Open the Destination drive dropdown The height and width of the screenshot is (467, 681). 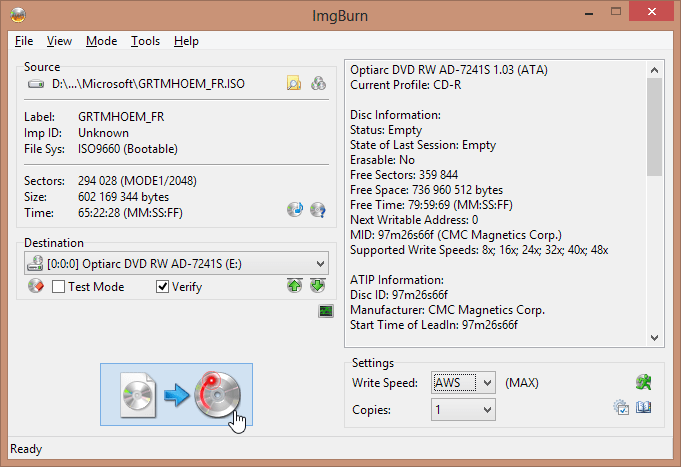pos(176,264)
